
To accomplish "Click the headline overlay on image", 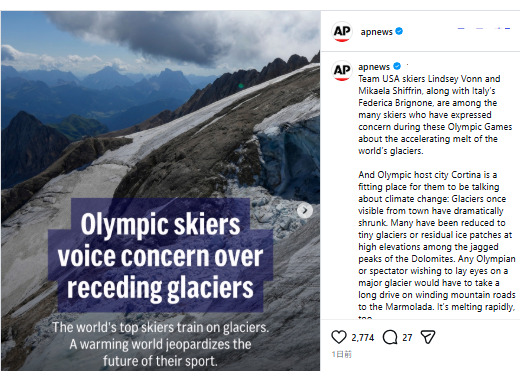I will point(160,255).
